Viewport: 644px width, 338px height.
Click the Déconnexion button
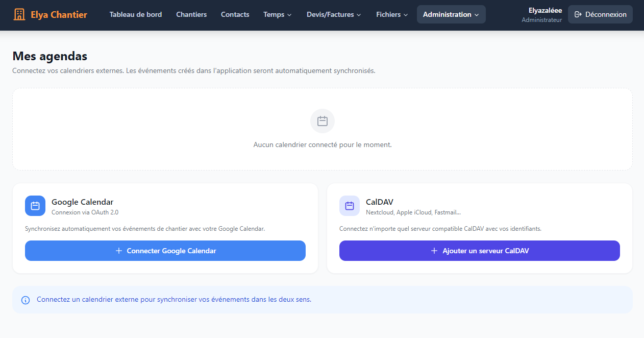point(600,14)
